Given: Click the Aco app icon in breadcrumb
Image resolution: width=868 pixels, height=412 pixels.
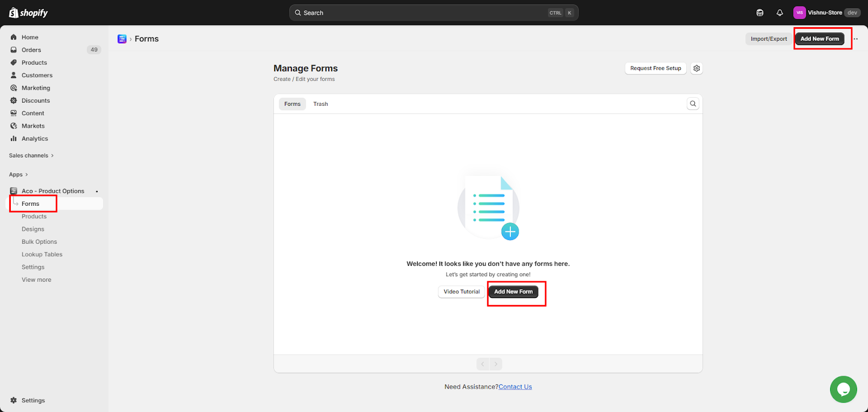Looking at the screenshot, I should [122, 39].
